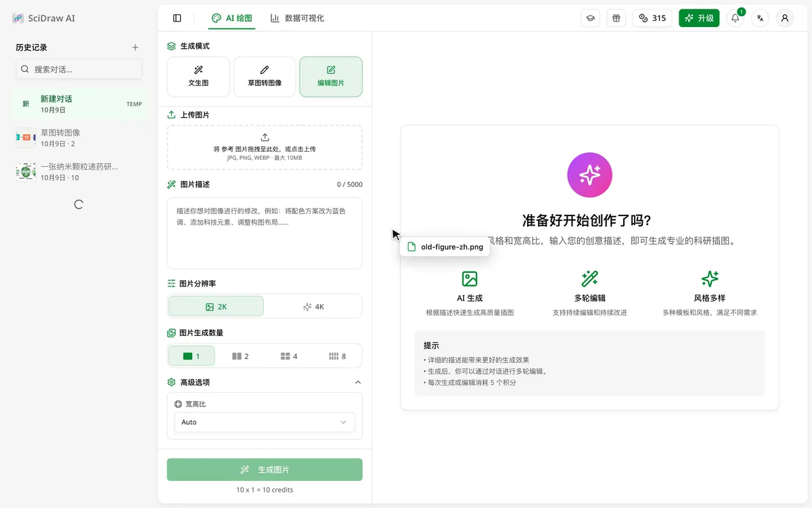Viewport: 812px width, 508px height.
Task: Switch to the AI 绘图 tab
Action: (232, 18)
